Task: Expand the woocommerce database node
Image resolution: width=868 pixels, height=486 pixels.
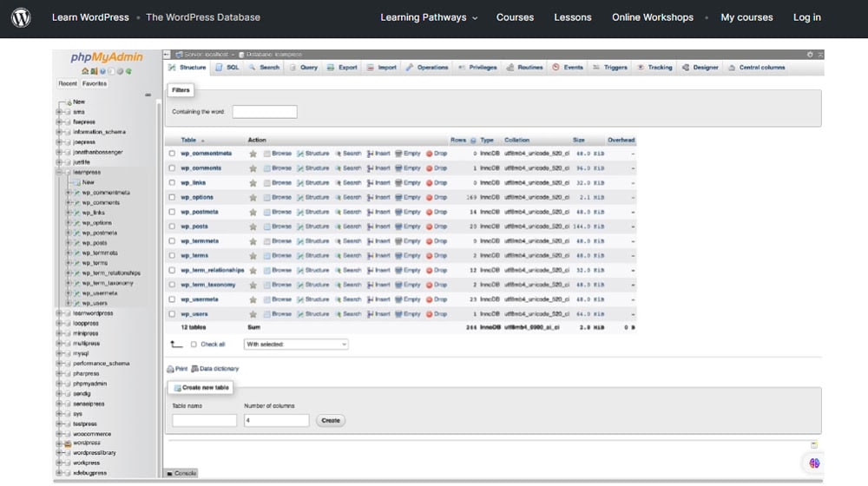Action: (59, 434)
